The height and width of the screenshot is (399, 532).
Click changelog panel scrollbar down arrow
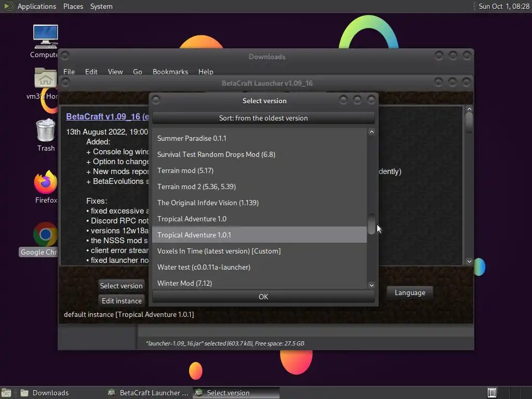point(469,261)
